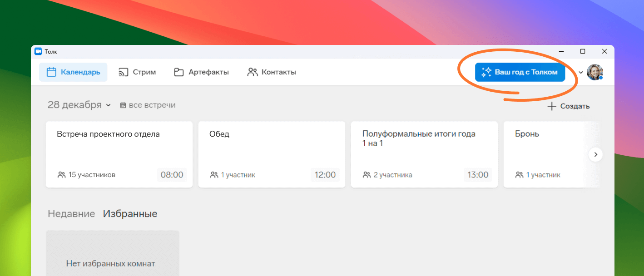Click the Толк app icon in title bar
Image resolution: width=644 pixels, height=276 pixels.
(38, 51)
